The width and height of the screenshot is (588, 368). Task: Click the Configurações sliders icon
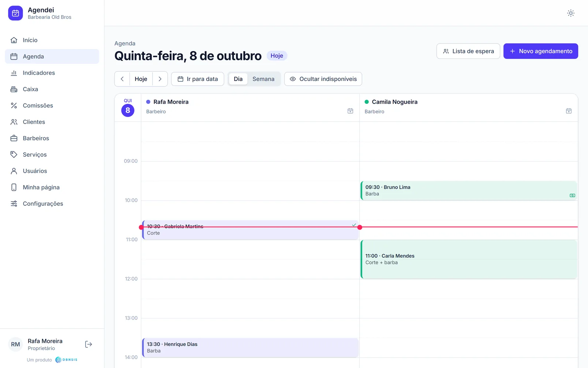[14, 204]
